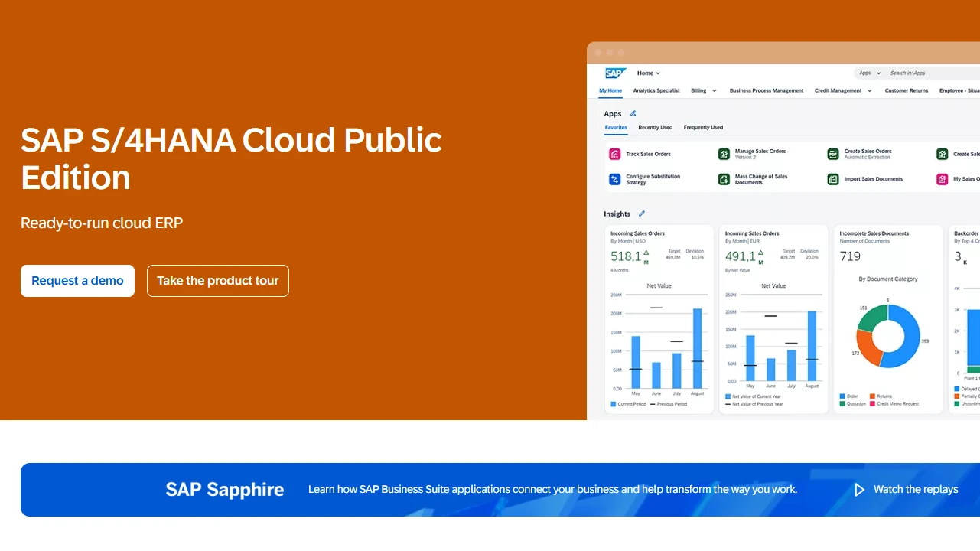Click the blue Configure Substitution Strategy icon

(x=615, y=180)
